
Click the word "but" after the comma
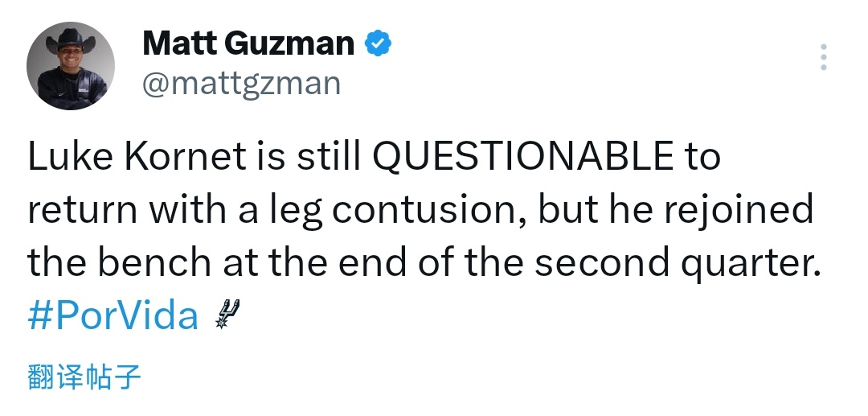(566, 210)
